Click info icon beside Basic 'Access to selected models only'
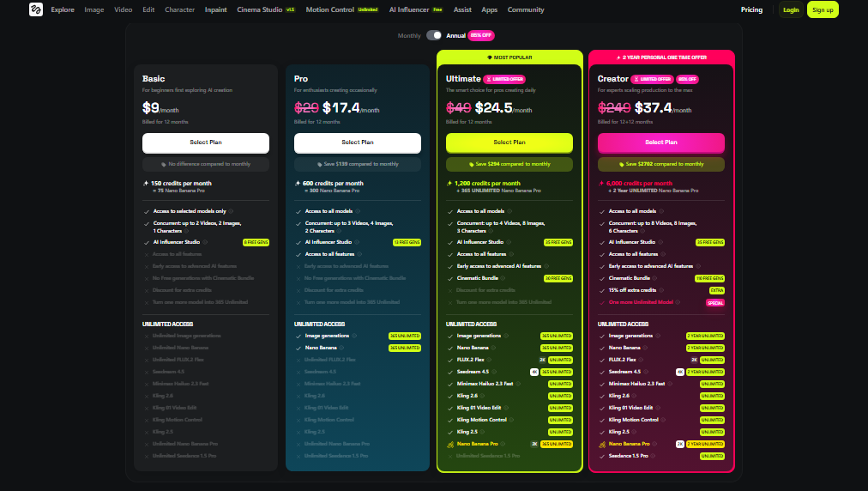This screenshot has height=491, width=868. 231,211
